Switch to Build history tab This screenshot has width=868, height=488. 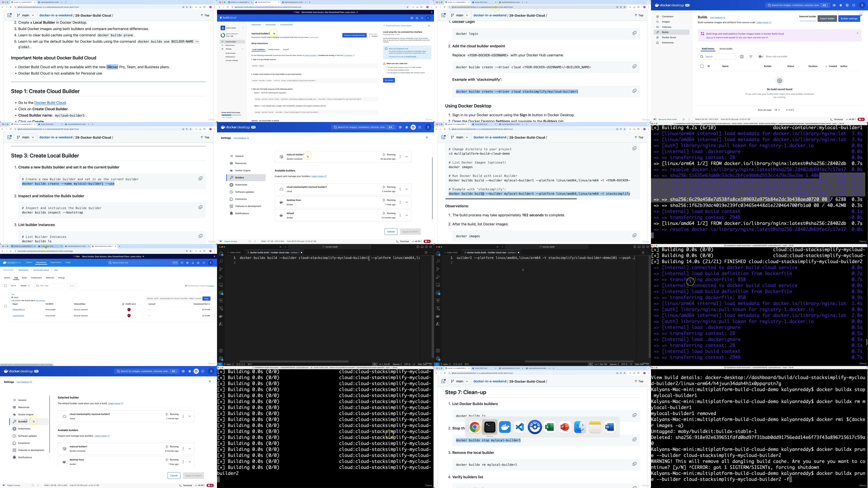tap(708, 49)
